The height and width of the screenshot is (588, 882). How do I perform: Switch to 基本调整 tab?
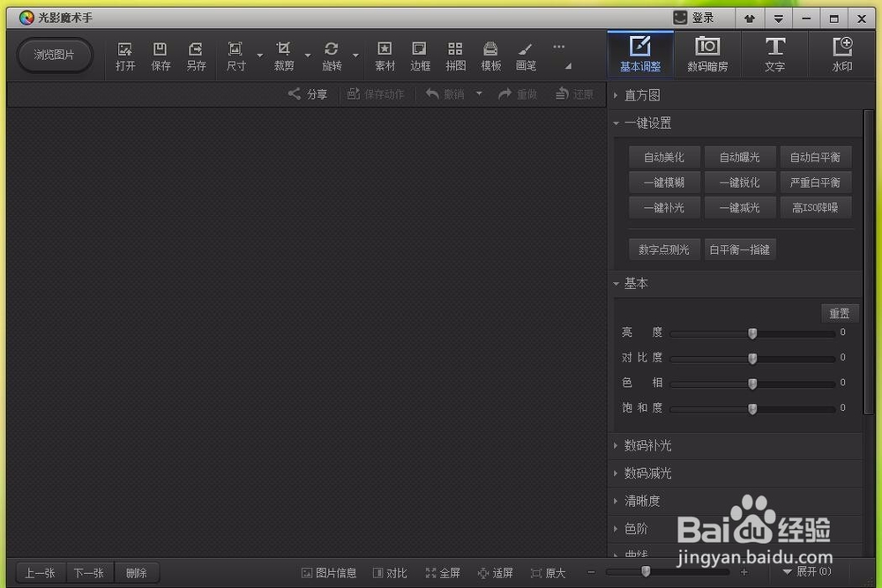[x=640, y=54]
